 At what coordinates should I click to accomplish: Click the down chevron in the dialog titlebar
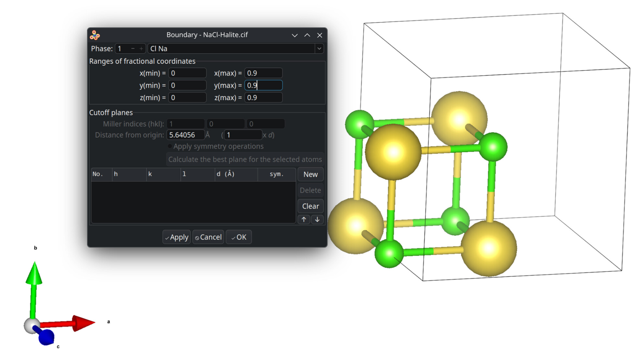point(295,35)
